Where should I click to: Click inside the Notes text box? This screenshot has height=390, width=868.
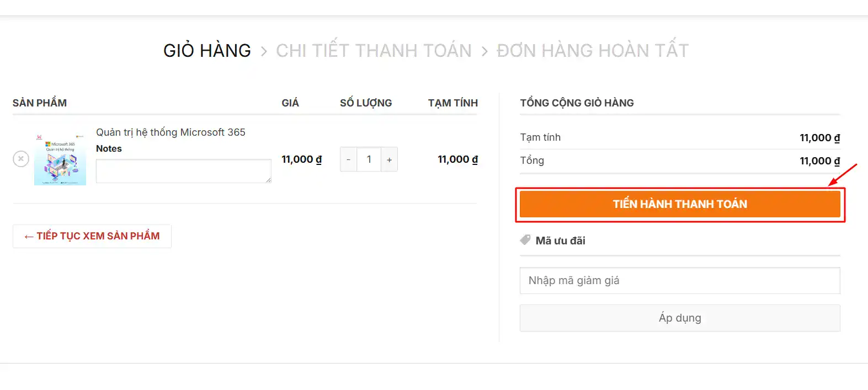coord(183,171)
